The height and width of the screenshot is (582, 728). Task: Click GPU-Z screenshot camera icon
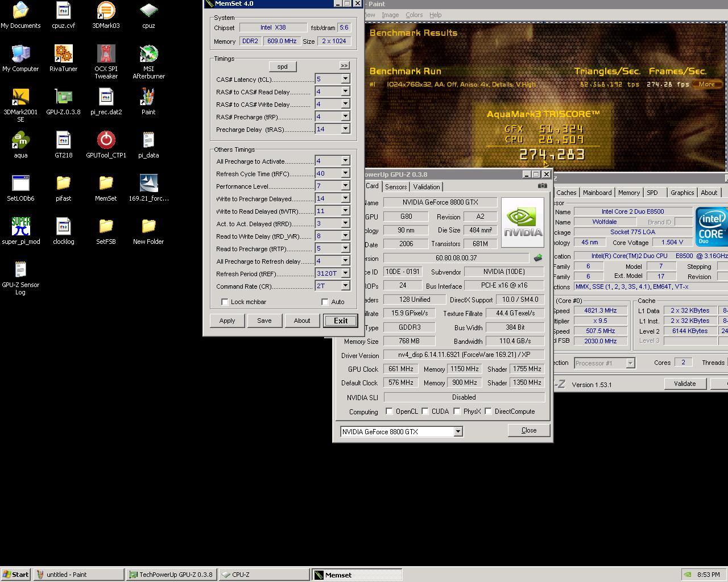pyautogui.click(x=542, y=186)
